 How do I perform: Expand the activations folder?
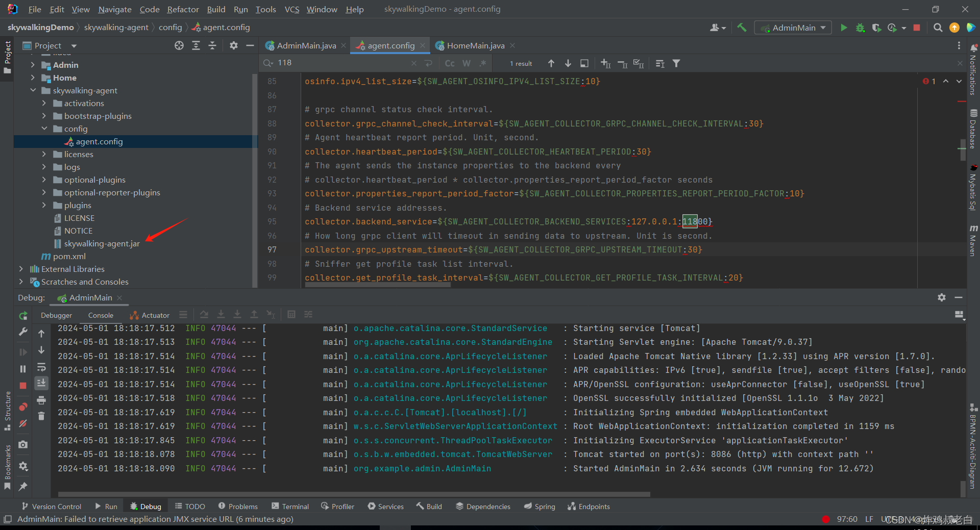click(44, 103)
